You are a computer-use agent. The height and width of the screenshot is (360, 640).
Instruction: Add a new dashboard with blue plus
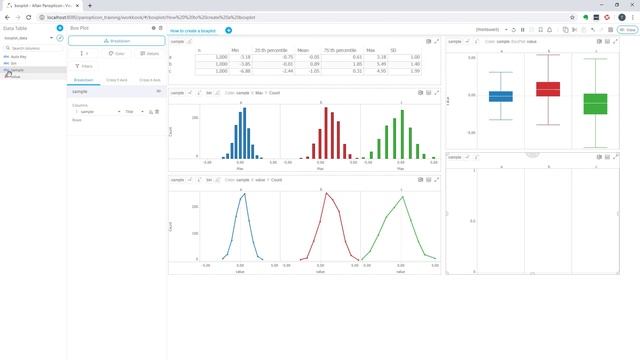click(229, 30)
